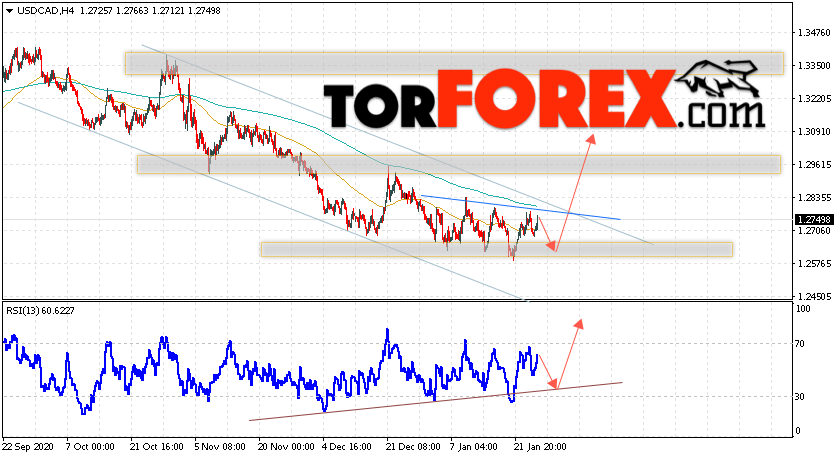Select the high price value 1.27663
The image size is (838, 458).
[x=132, y=11]
